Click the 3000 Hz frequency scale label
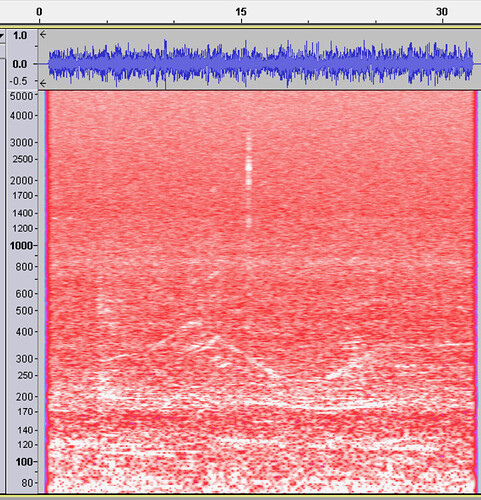This screenshot has width=481, height=500. (21, 143)
